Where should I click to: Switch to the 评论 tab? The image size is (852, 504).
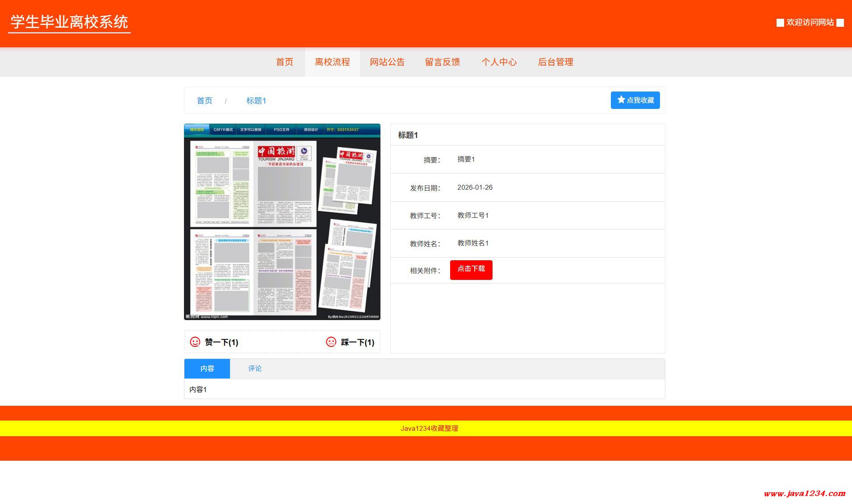click(x=255, y=369)
